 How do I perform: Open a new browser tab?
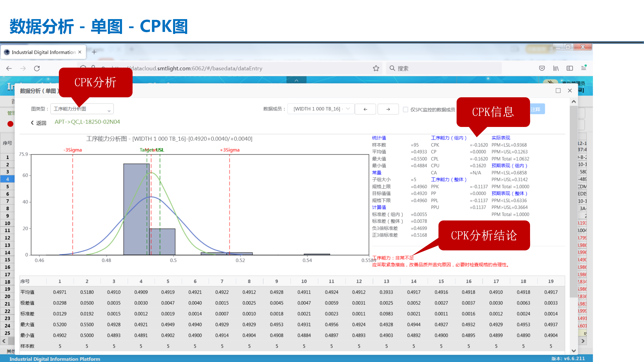pyautogui.click(x=94, y=52)
